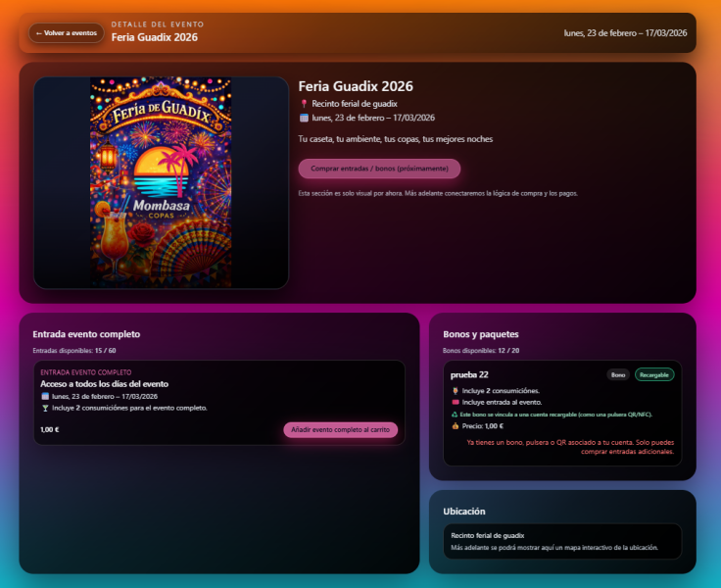Click the ticket icon beside Incluye entrada al evento

pyautogui.click(x=455, y=403)
